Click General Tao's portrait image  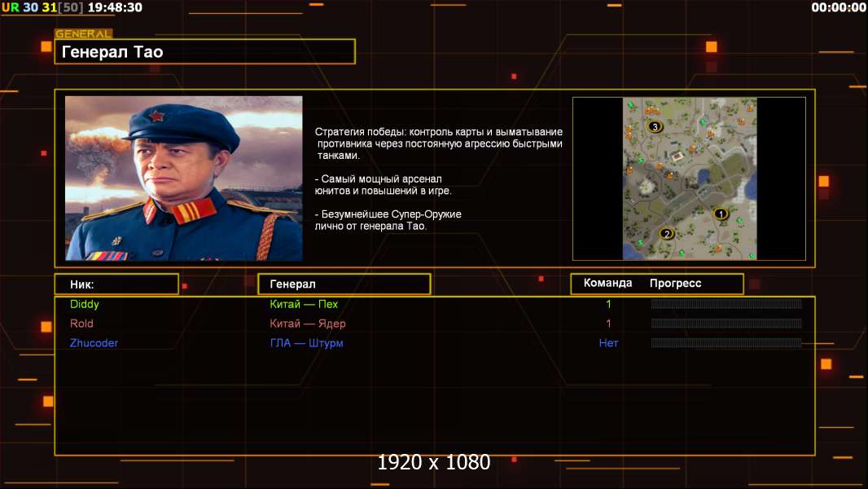[184, 178]
